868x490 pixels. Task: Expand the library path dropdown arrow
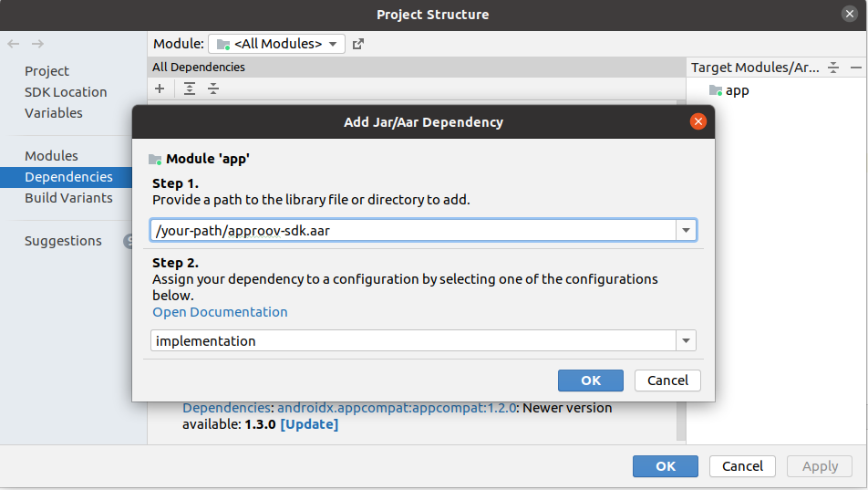coord(686,230)
